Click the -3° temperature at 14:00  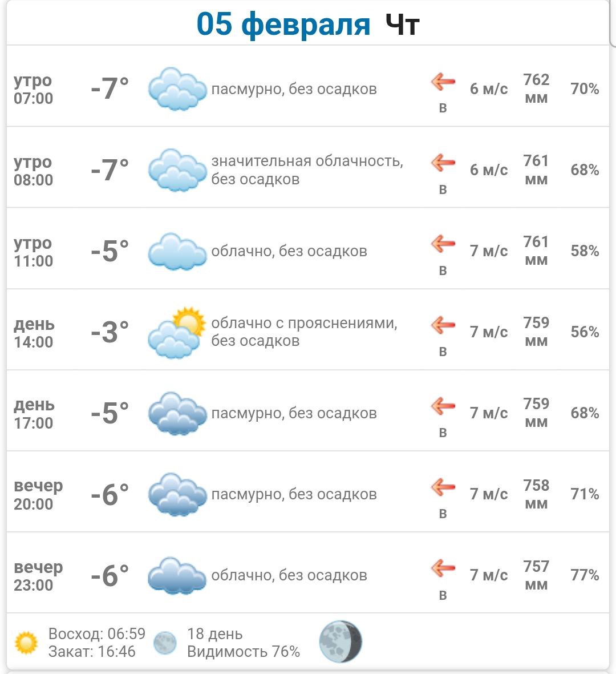coord(110,332)
